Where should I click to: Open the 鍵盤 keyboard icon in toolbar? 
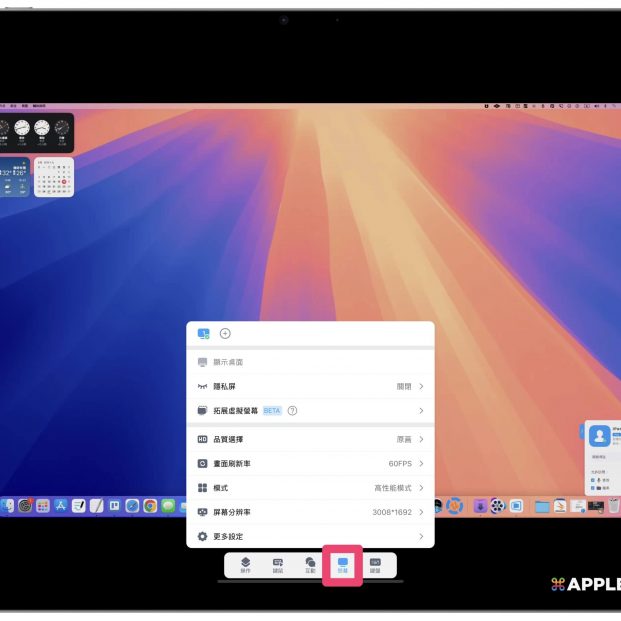[x=375, y=565]
